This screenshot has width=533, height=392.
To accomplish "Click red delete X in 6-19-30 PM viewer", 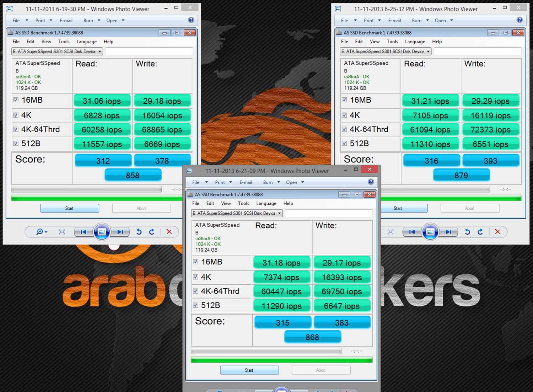I will click(169, 232).
